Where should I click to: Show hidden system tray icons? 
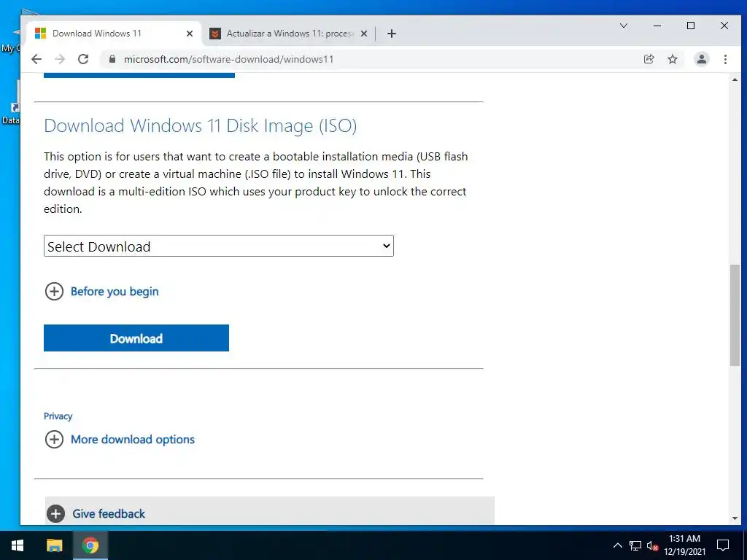617,545
